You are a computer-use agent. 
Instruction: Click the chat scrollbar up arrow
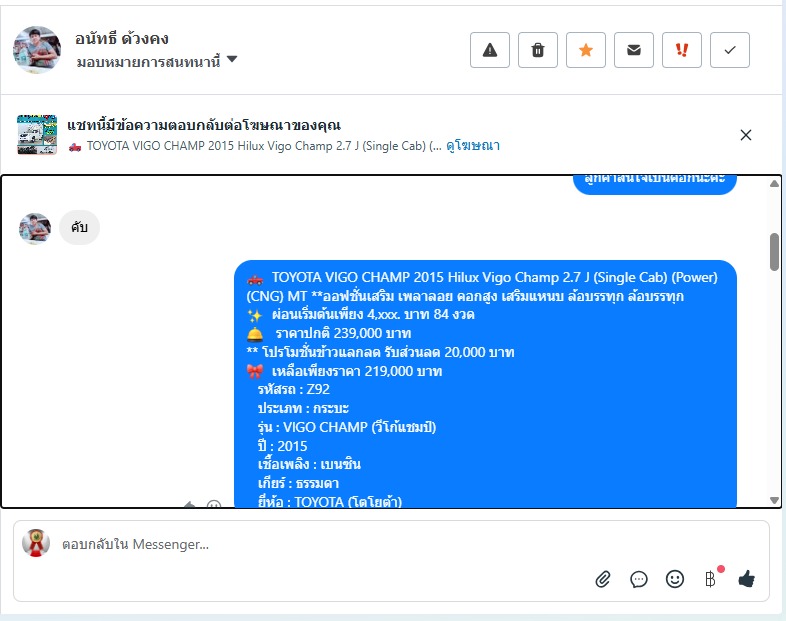[774, 183]
